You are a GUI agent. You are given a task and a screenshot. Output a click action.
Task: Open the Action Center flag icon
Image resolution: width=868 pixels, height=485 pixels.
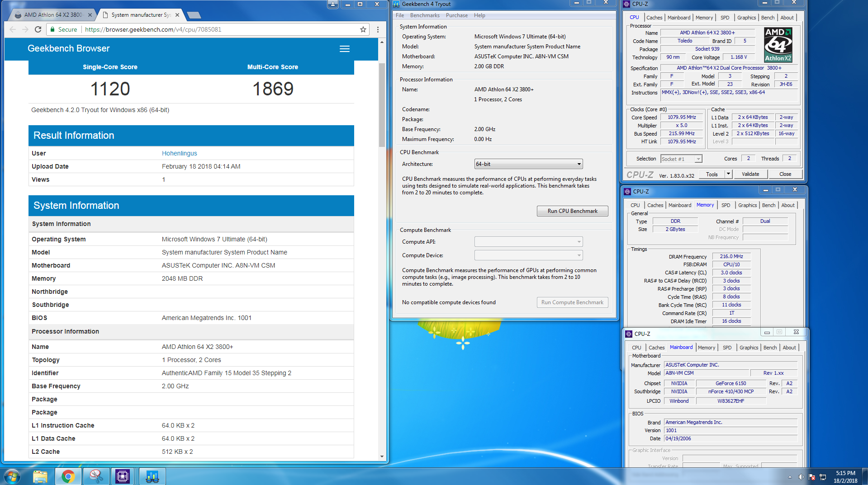[x=812, y=477]
